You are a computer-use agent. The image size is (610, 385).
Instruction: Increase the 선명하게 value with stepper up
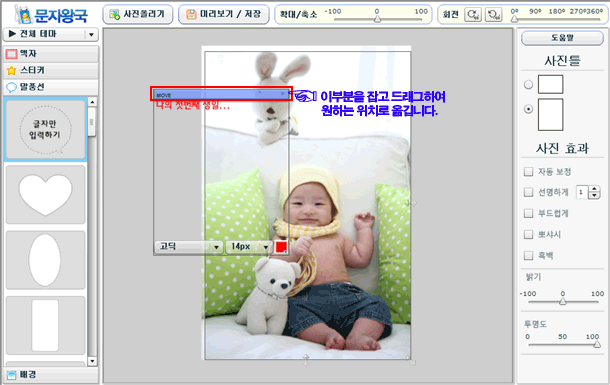(x=594, y=189)
